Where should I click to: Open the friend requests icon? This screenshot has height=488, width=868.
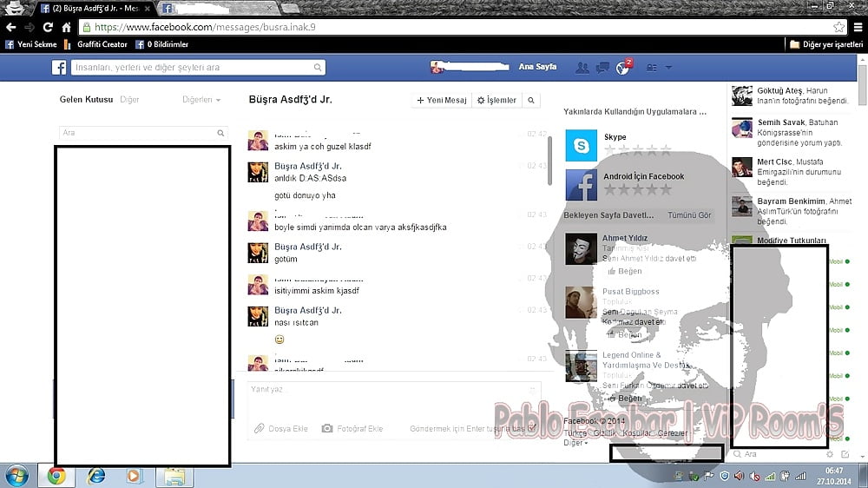582,68
